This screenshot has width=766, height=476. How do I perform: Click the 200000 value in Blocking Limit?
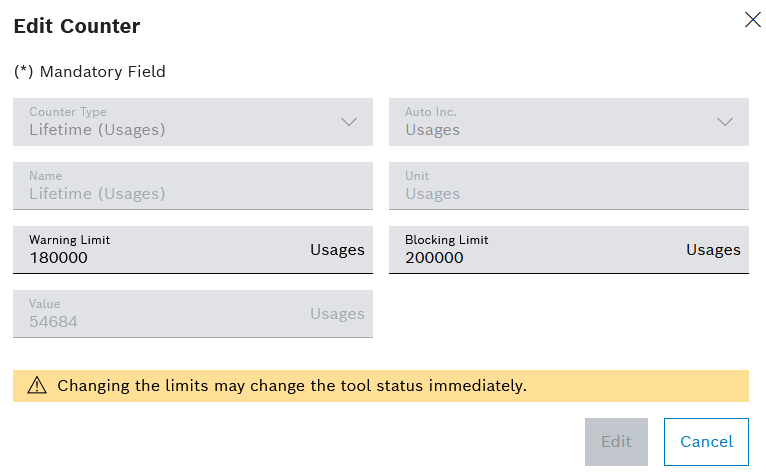pyautogui.click(x=434, y=258)
